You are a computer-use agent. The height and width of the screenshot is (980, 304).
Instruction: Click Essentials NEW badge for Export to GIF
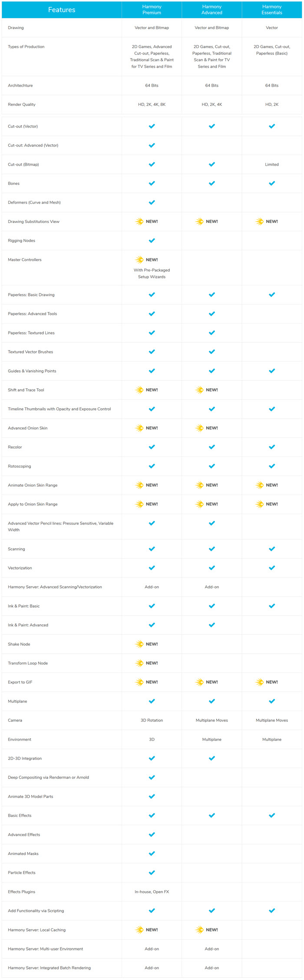tap(267, 682)
